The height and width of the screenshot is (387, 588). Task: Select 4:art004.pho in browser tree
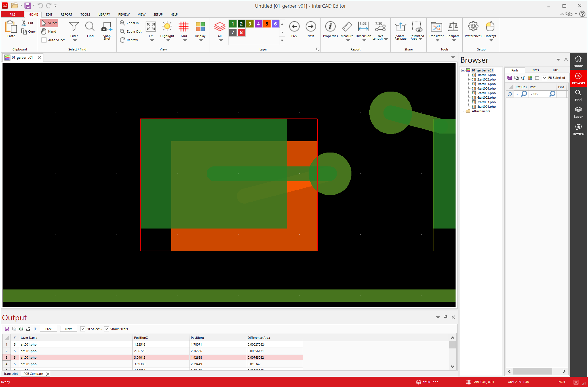pyautogui.click(x=486, y=88)
